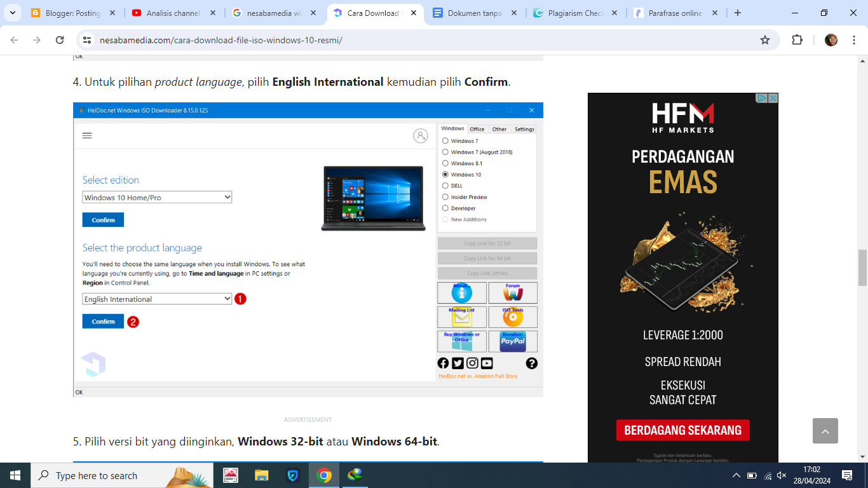Screen dimensions: 868x488
Task: Click the YouTube icon in ISO Downloader image
Action: click(x=487, y=363)
